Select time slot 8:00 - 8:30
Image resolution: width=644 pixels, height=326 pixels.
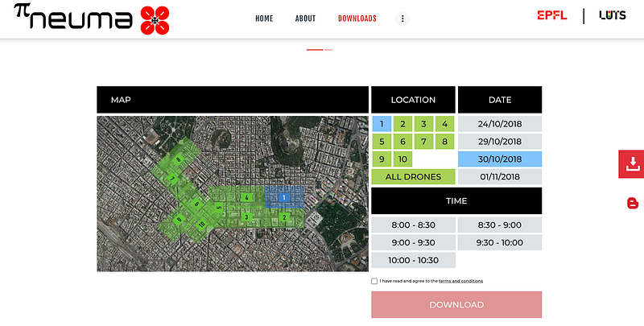pos(413,225)
